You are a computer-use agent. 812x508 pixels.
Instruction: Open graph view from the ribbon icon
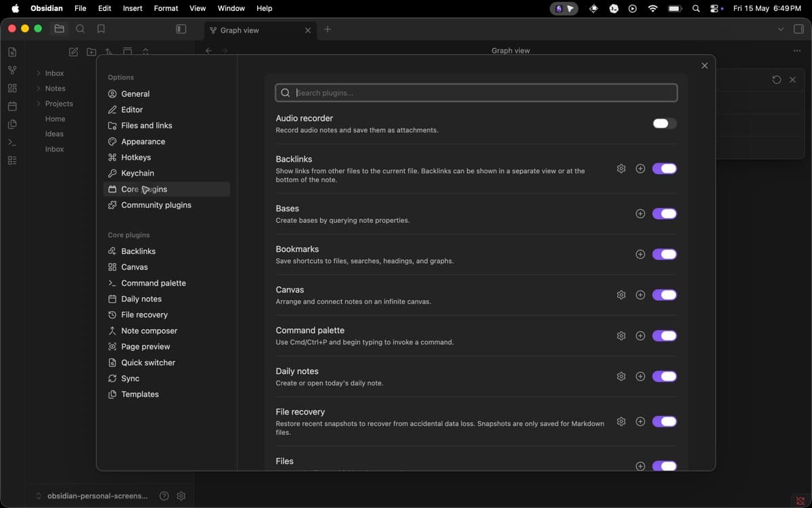click(x=12, y=70)
